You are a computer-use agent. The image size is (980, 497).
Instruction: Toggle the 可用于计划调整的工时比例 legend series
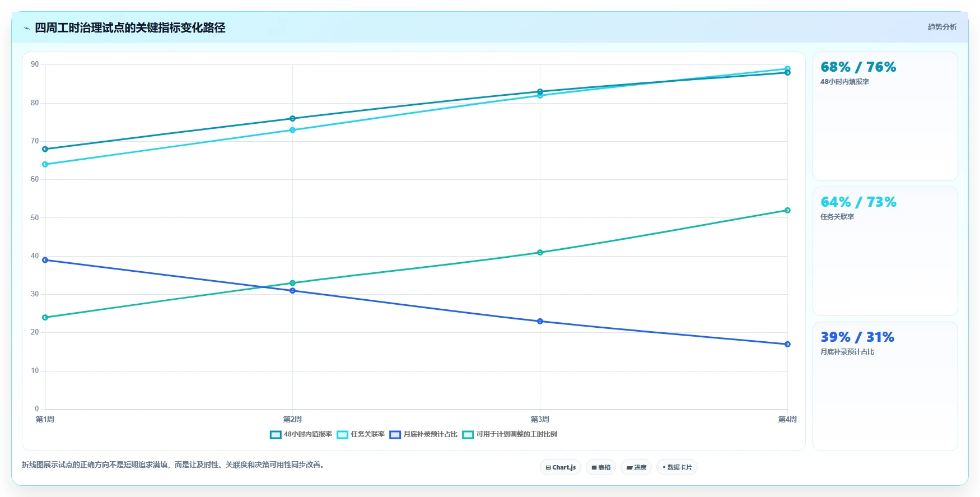click(510, 434)
